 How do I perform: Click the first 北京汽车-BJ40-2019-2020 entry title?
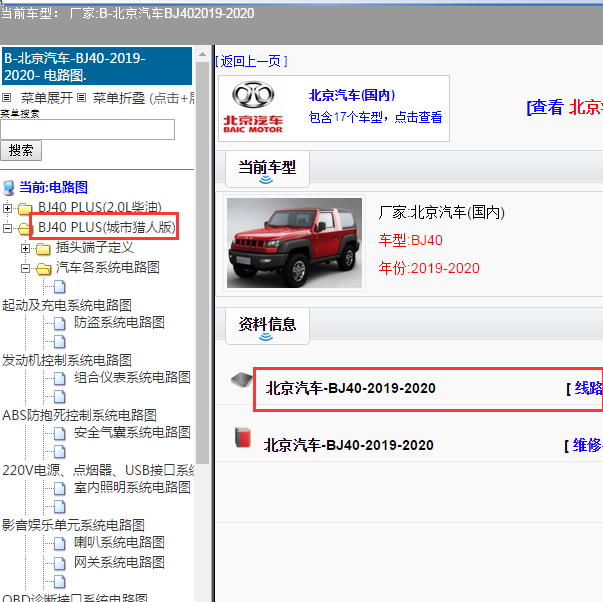[350, 388]
